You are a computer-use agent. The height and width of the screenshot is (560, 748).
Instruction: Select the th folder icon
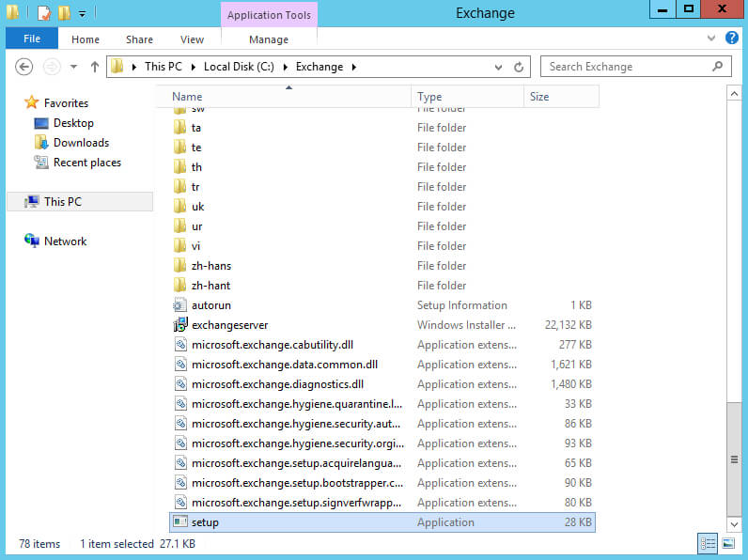(179, 167)
